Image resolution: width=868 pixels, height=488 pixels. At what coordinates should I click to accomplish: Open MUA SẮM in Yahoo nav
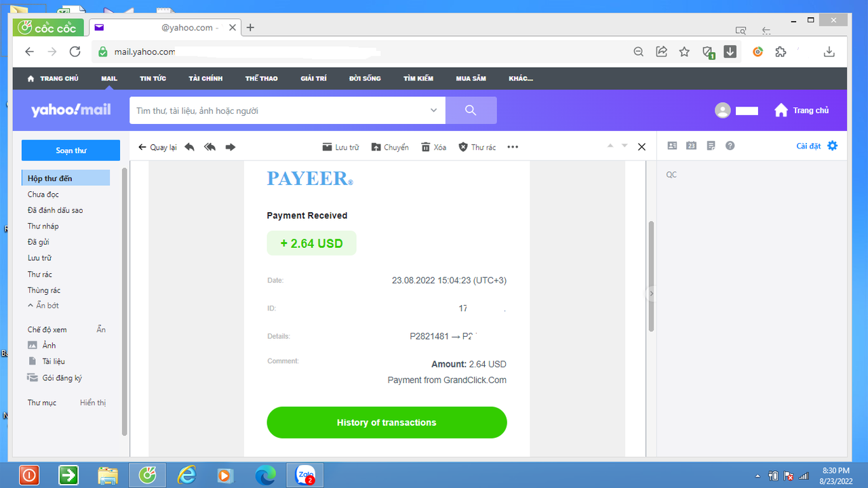[471, 79]
